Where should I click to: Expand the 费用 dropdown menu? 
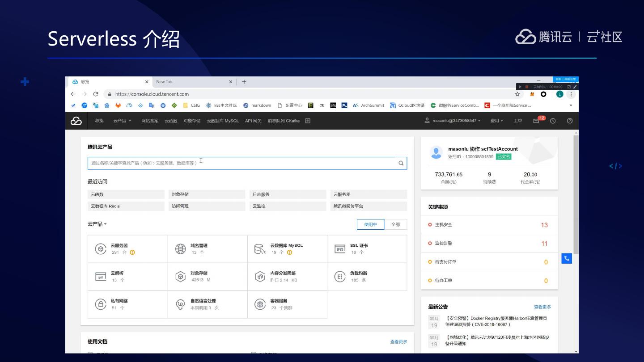click(x=496, y=121)
